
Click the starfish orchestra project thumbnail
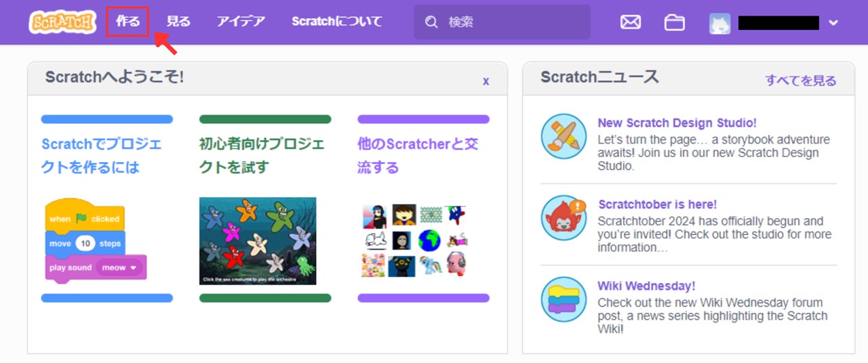click(x=258, y=241)
